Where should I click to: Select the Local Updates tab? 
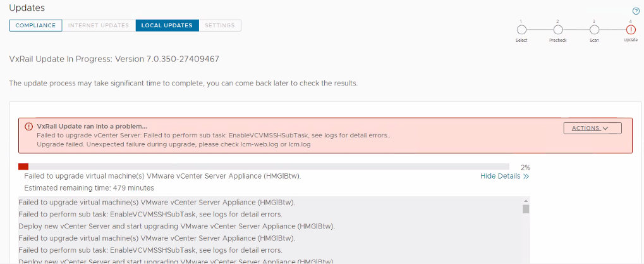point(167,25)
